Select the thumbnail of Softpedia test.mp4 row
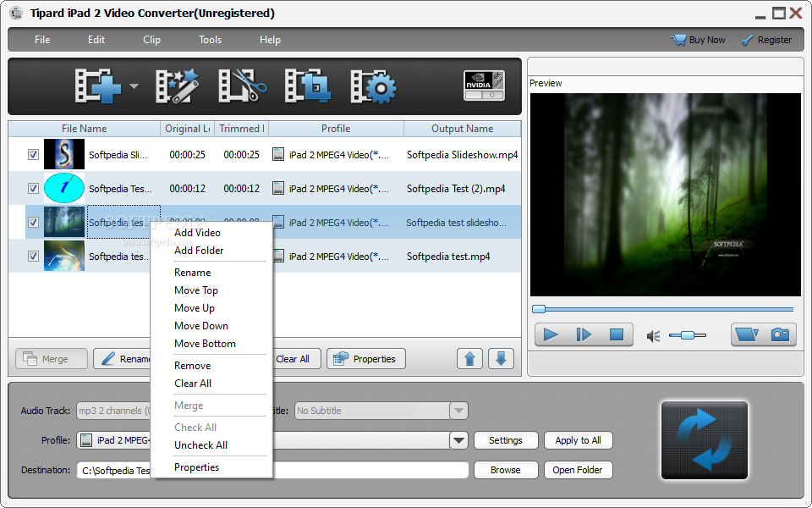This screenshot has height=508, width=812. [64, 256]
